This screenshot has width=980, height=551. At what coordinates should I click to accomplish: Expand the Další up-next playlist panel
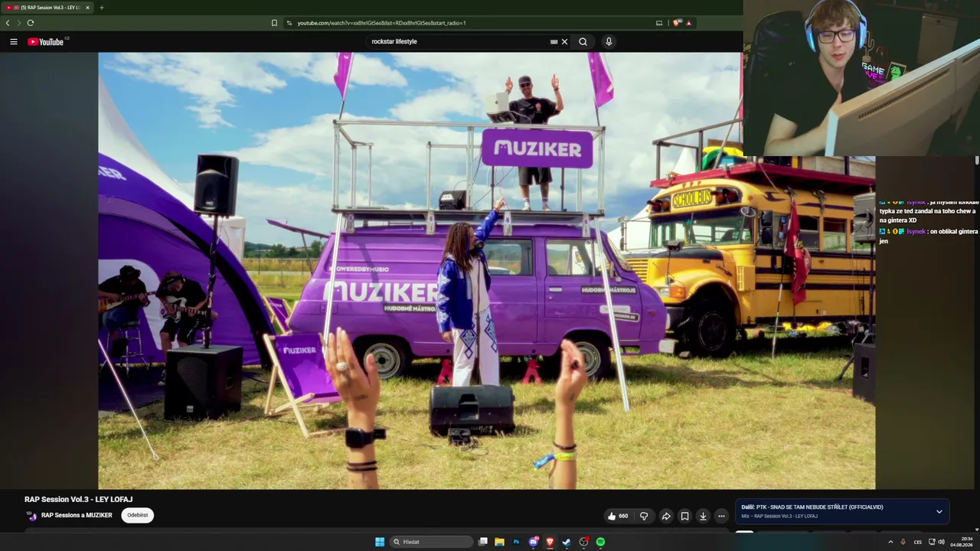click(x=939, y=511)
